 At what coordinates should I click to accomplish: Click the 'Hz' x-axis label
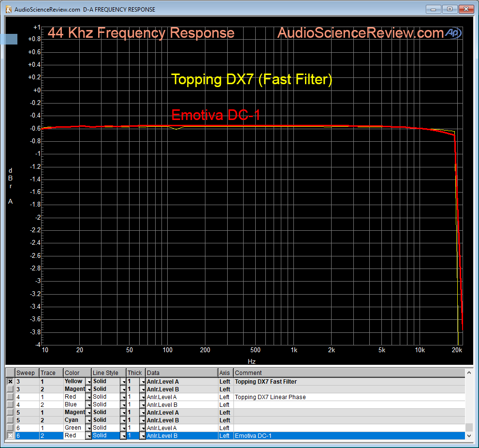pyautogui.click(x=252, y=361)
